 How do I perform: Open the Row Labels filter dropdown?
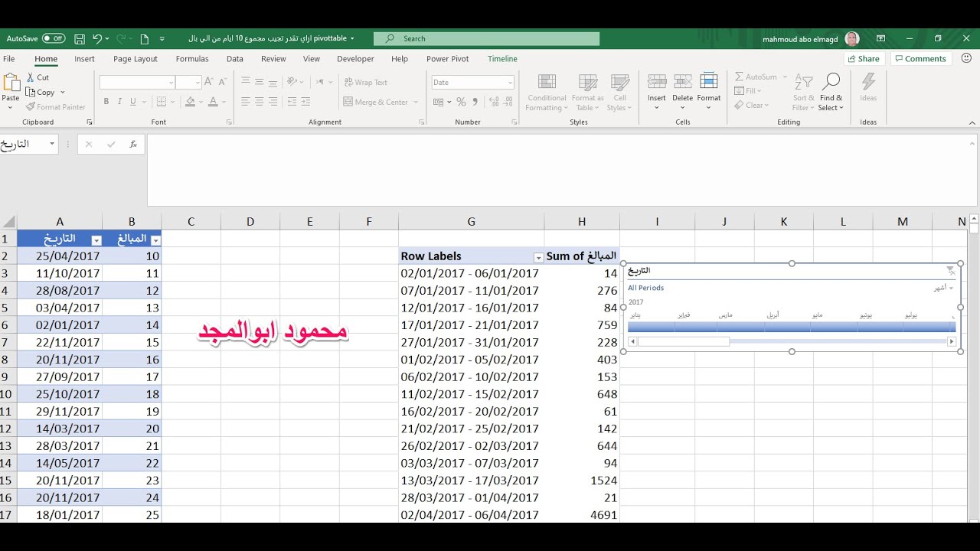coord(538,258)
